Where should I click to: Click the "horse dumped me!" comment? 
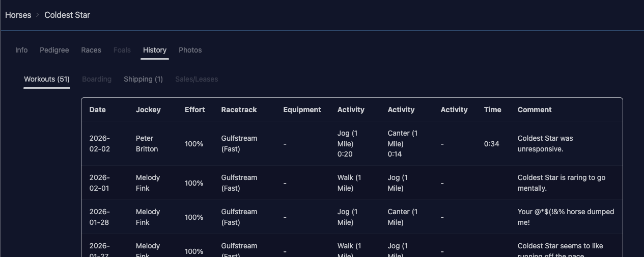coord(566,217)
